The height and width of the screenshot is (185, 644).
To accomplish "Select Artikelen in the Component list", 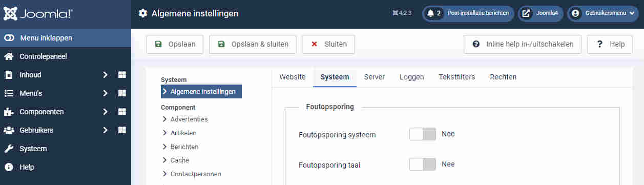I will point(183,133).
